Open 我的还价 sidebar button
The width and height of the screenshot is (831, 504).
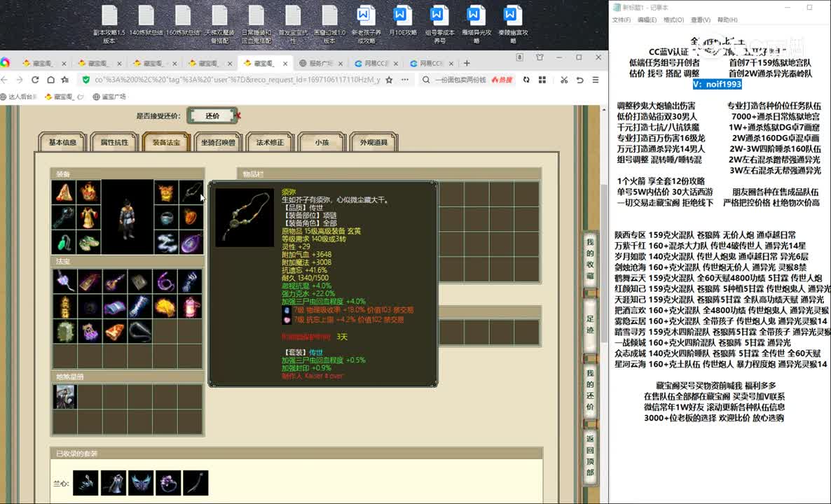(590, 390)
